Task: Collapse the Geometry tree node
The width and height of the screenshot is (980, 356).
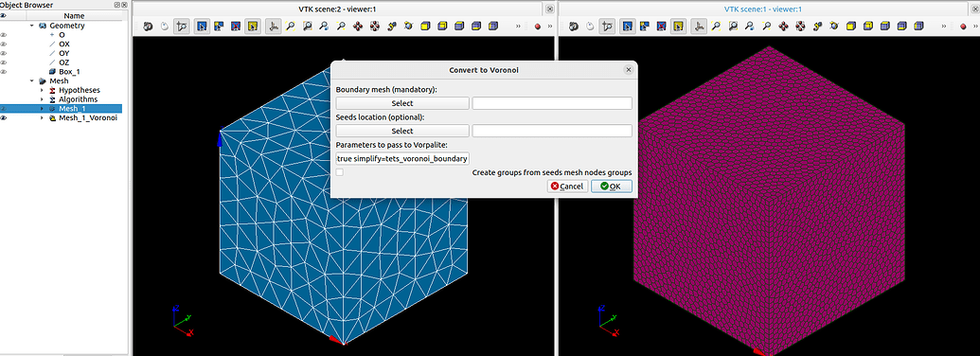Action: (32, 26)
